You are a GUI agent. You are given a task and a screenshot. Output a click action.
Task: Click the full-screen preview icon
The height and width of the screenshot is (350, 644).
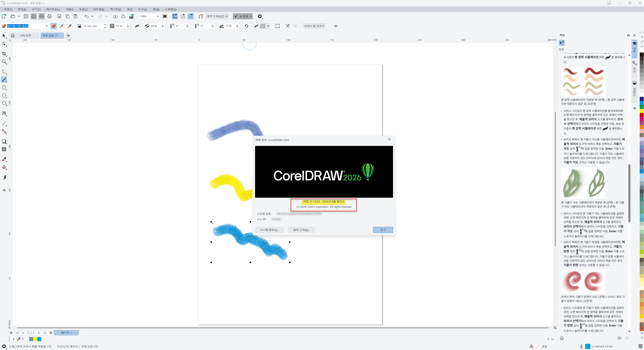(x=165, y=16)
